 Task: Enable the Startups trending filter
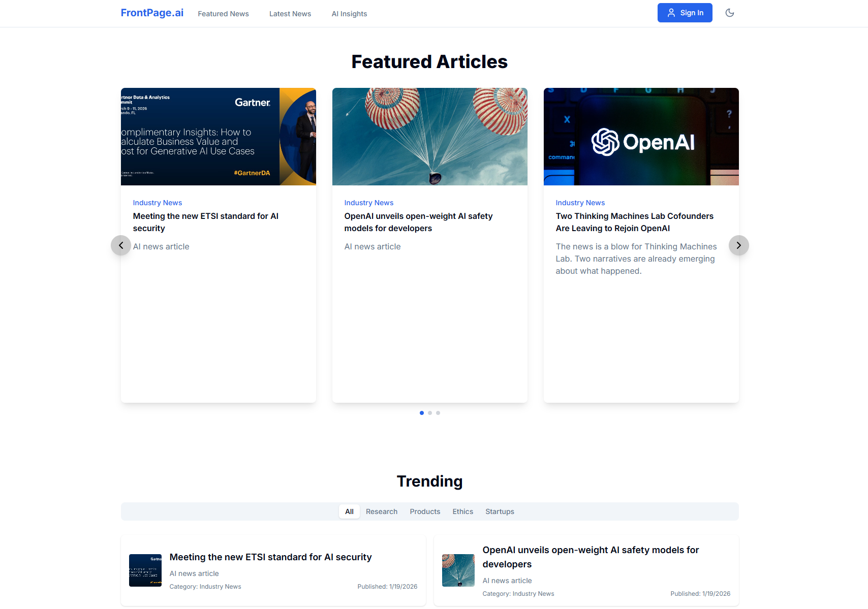500,511
